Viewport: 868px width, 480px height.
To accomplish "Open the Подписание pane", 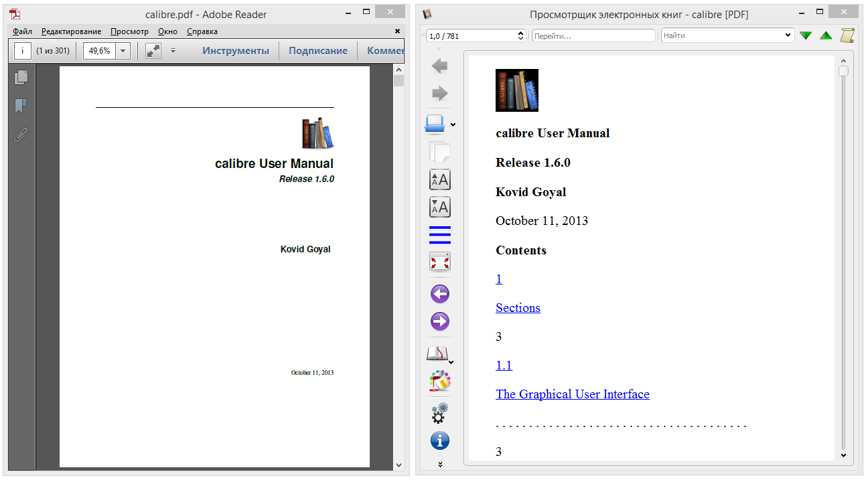I will click(x=318, y=51).
